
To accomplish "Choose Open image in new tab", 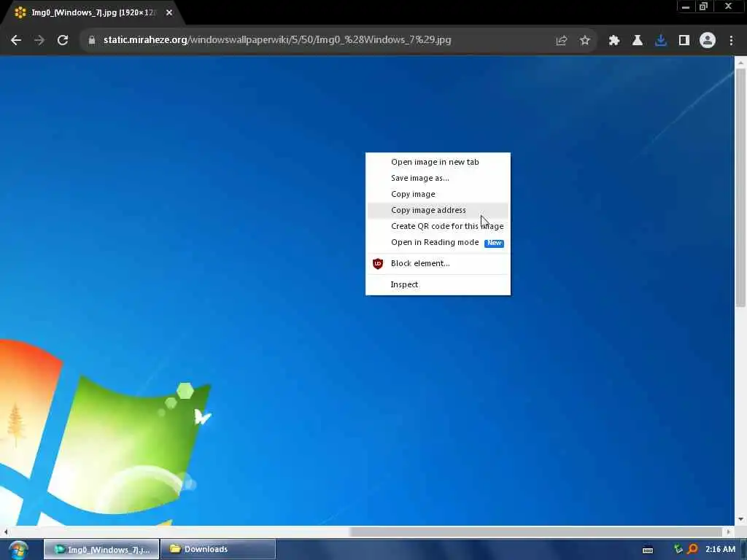I will pyautogui.click(x=438, y=162).
